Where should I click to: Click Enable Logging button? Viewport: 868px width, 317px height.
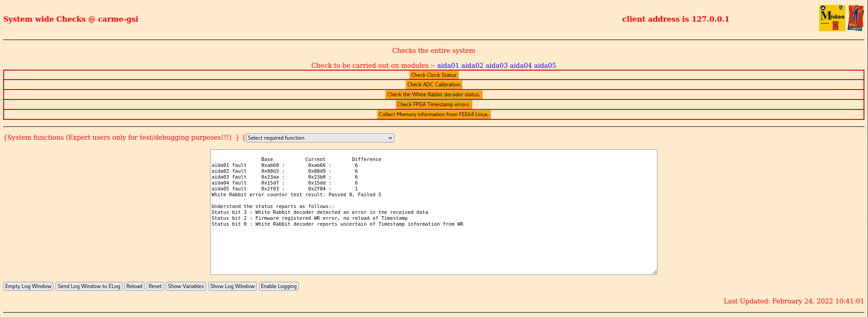click(278, 286)
